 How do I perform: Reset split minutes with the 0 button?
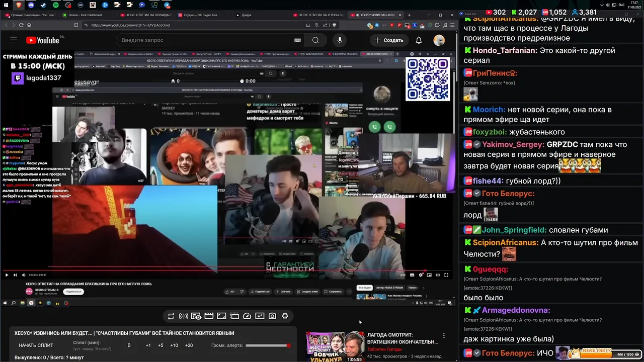coord(129,345)
